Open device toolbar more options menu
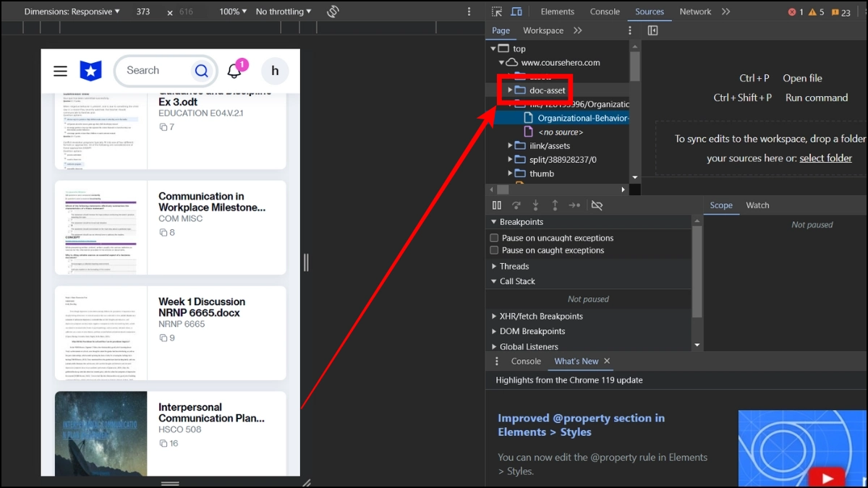 tap(469, 12)
